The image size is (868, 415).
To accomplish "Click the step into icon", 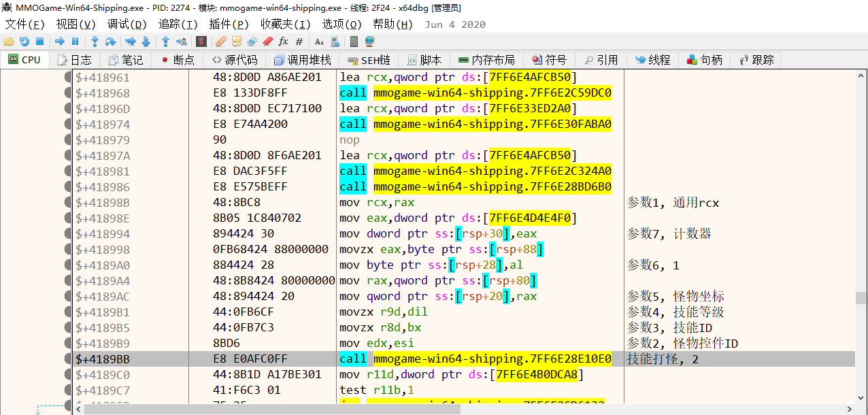I will pos(95,41).
